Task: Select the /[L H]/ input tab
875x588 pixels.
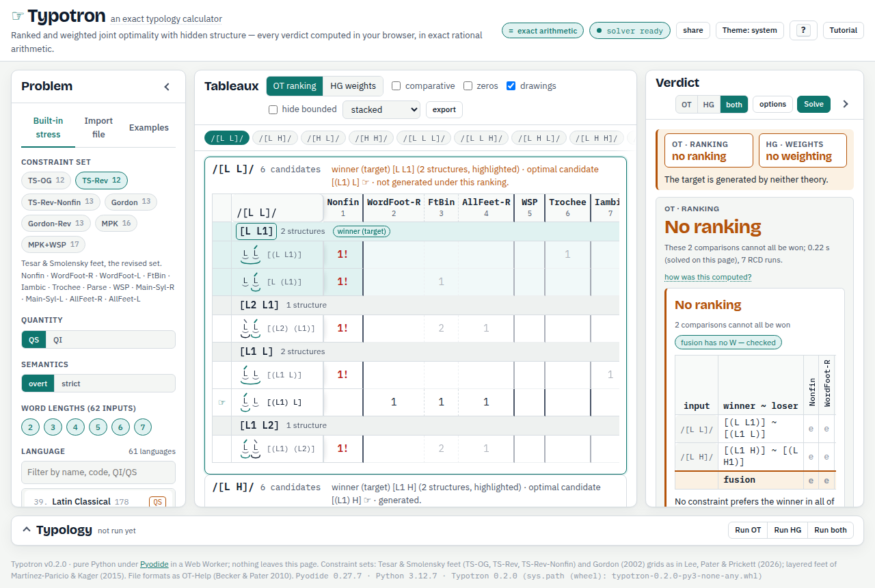Action: click(275, 138)
